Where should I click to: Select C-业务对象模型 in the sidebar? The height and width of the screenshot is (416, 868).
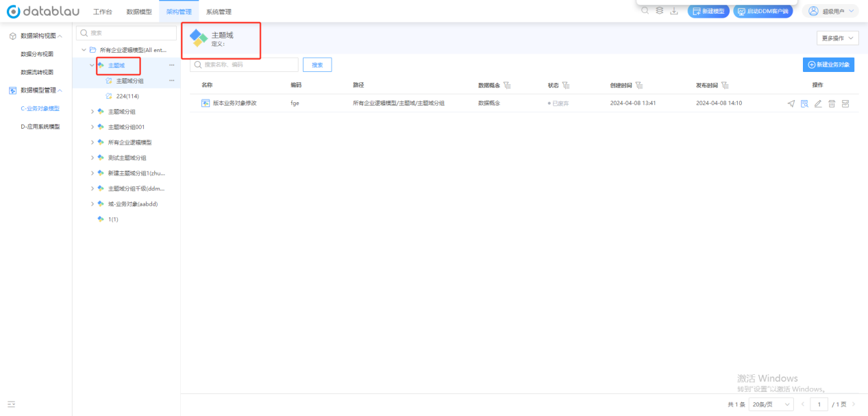(x=40, y=108)
